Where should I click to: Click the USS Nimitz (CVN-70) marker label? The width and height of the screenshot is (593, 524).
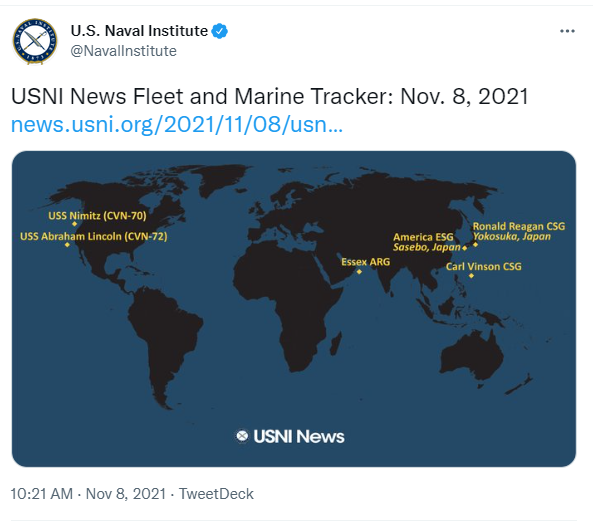click(x=97, y=216)
